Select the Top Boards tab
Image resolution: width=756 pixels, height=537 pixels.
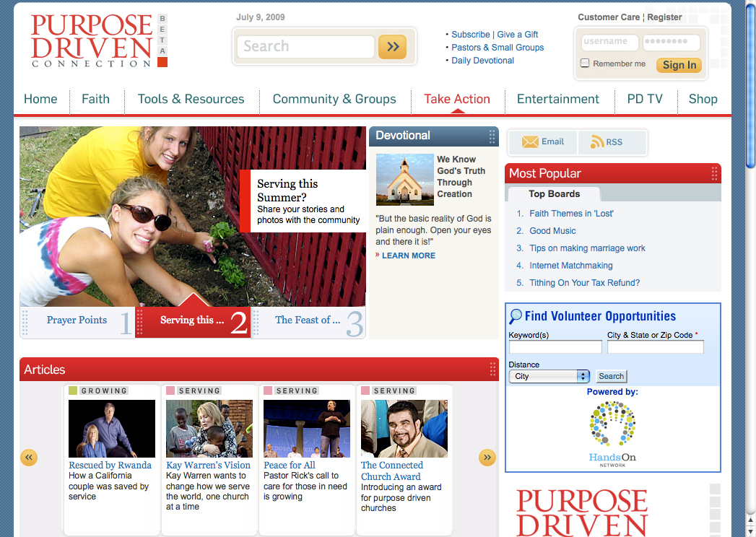pyautogui.click(x=554, y=193)
